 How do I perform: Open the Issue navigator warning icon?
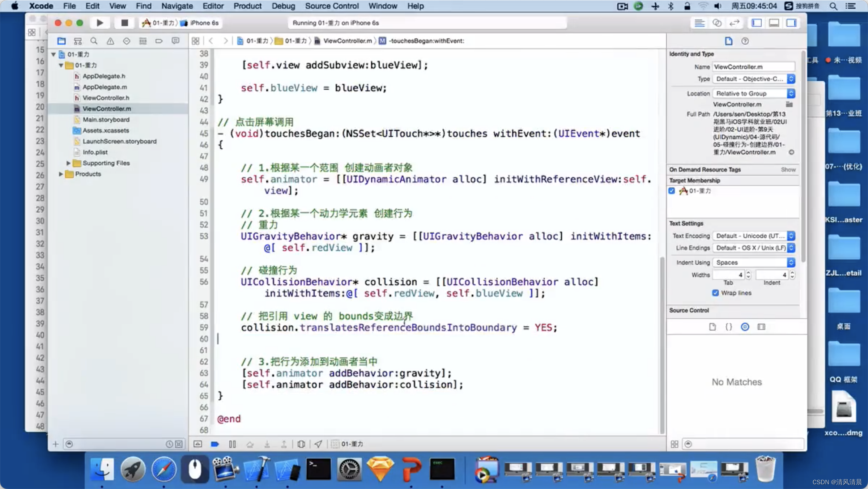tap(110, 41)
